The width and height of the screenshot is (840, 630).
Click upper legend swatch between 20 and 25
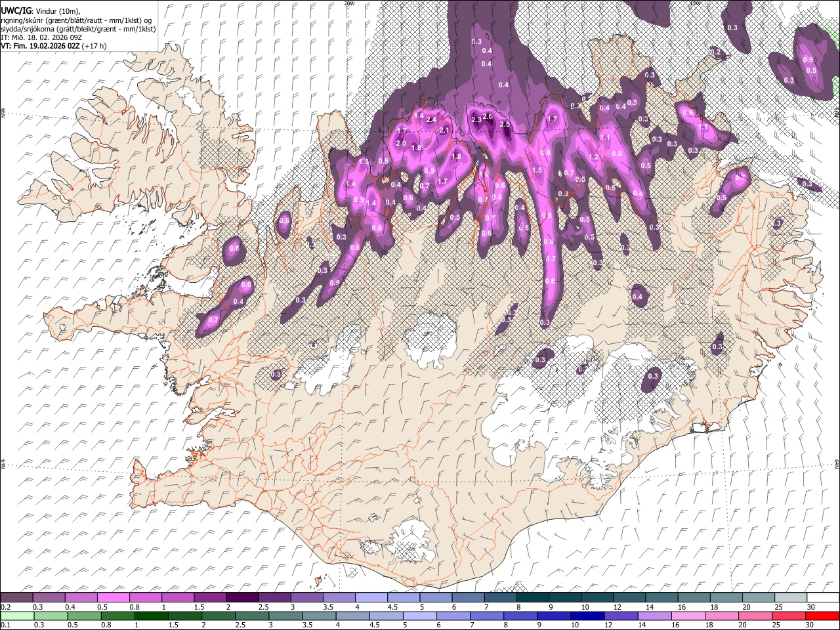pos(758,598)
